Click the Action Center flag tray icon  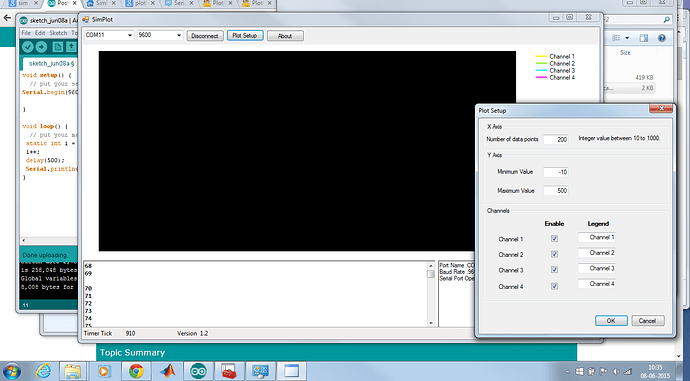point(604,372)
